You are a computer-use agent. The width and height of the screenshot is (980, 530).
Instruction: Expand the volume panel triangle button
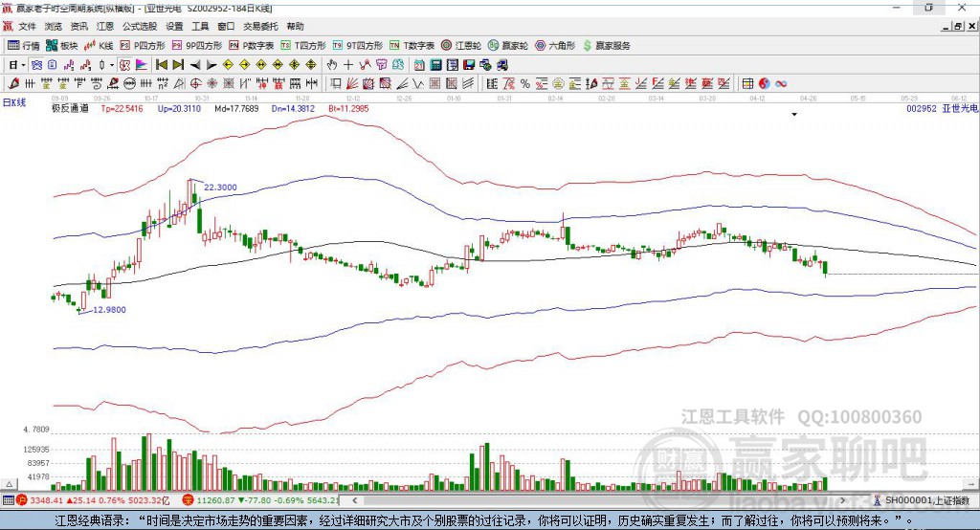(9, 484)
